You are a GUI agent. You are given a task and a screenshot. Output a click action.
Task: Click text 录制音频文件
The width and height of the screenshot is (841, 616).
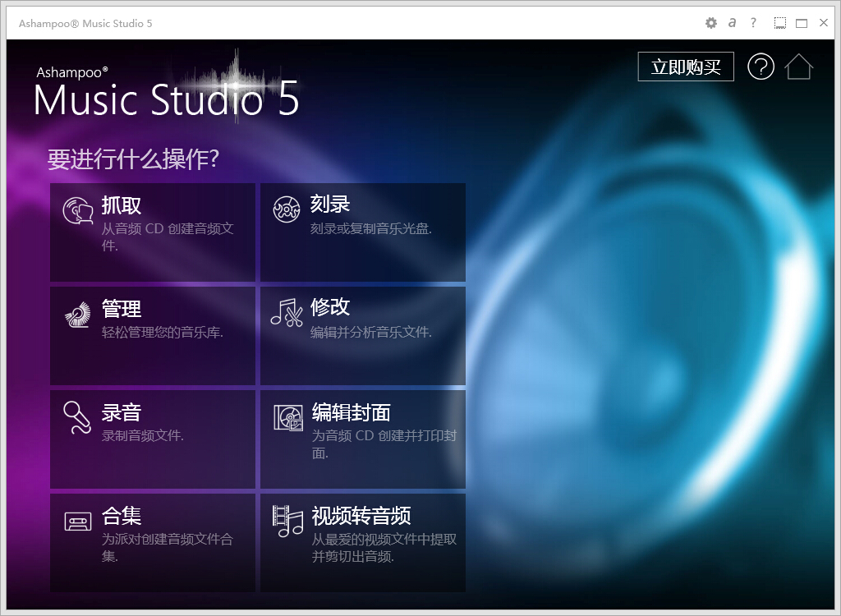coord(143,435)
